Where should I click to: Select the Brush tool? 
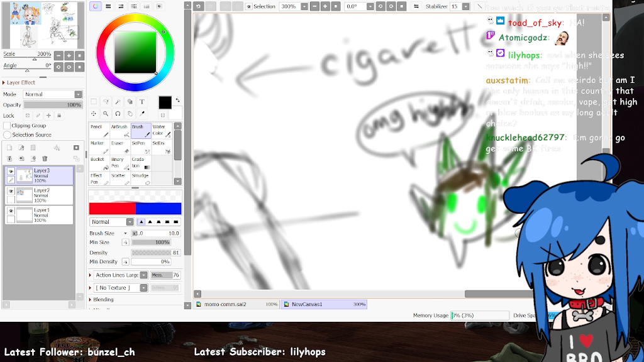click(141, 131)
